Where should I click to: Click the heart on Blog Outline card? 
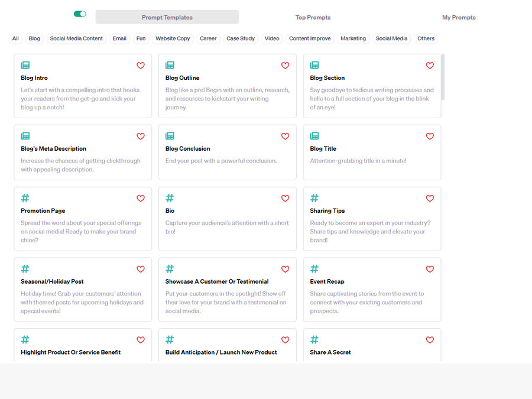pos(285,66)
